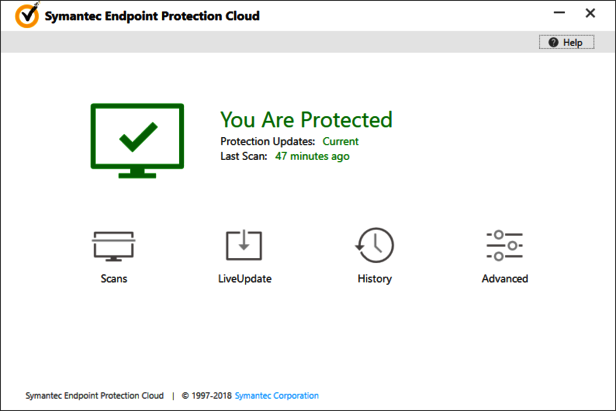This screenshot has height=411, width=616.
Task: Open the Symantec Corporation link
Action: pos(277,396)
